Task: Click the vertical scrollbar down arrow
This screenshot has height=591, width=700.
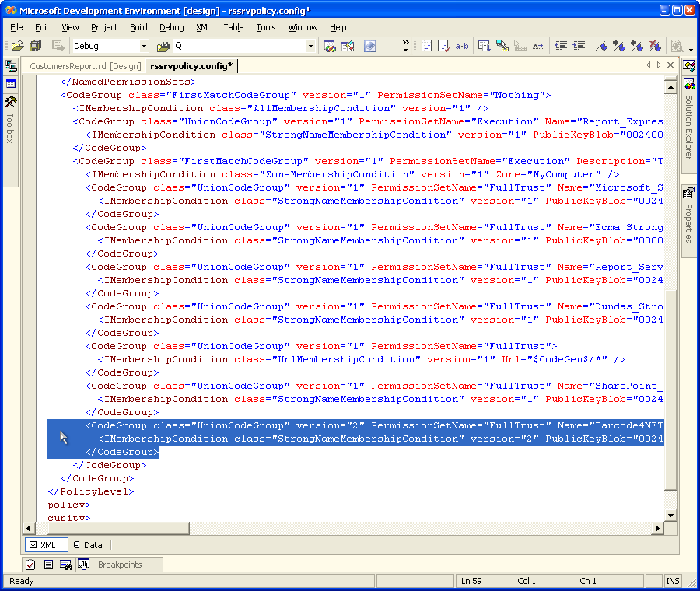Action: click(x=671, y=514)
